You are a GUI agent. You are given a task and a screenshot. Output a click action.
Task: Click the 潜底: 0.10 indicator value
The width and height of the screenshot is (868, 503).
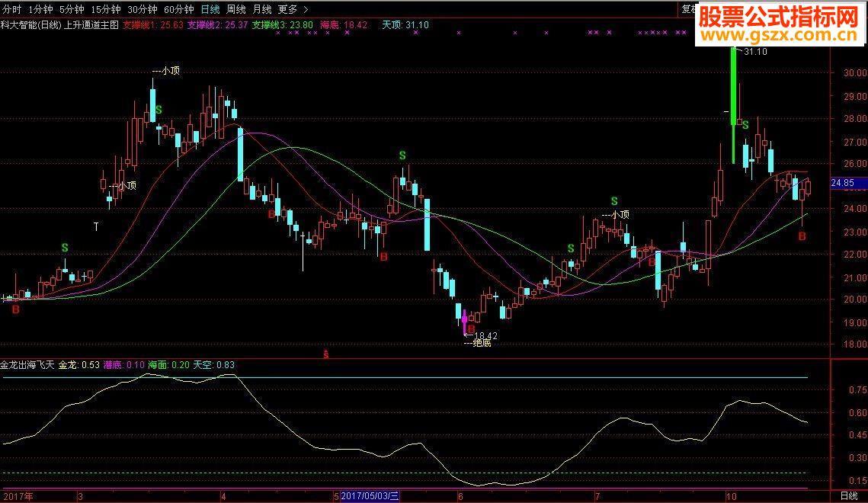124,364
